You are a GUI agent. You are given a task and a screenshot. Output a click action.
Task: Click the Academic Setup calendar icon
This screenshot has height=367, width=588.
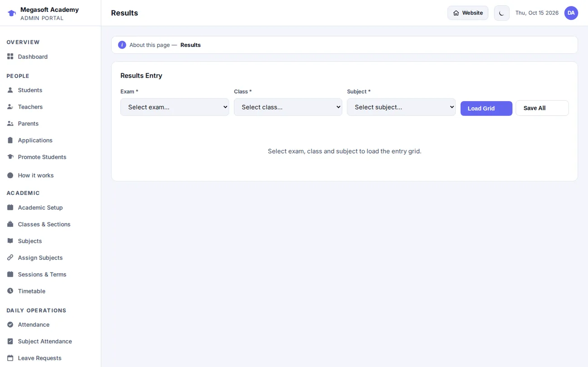10,207
